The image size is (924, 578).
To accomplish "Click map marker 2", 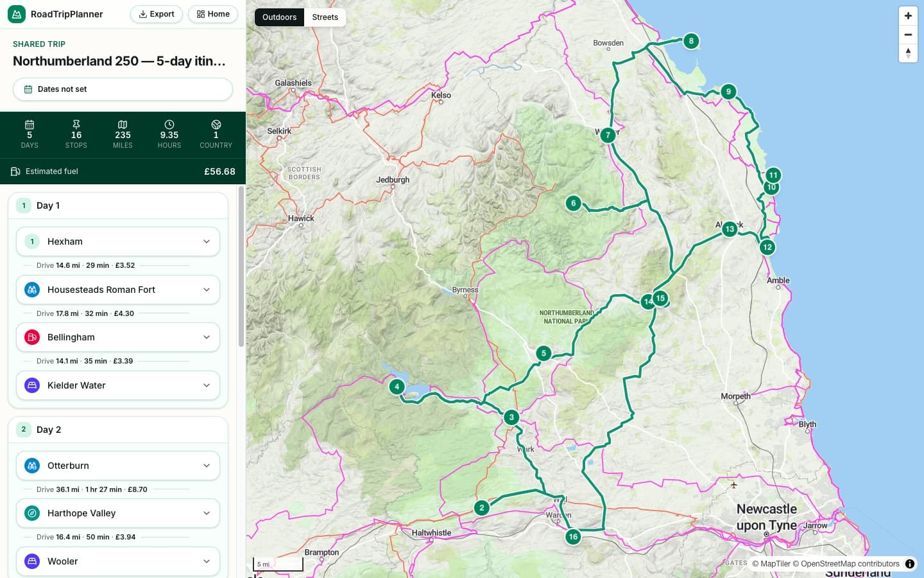I will pos(482,508).
